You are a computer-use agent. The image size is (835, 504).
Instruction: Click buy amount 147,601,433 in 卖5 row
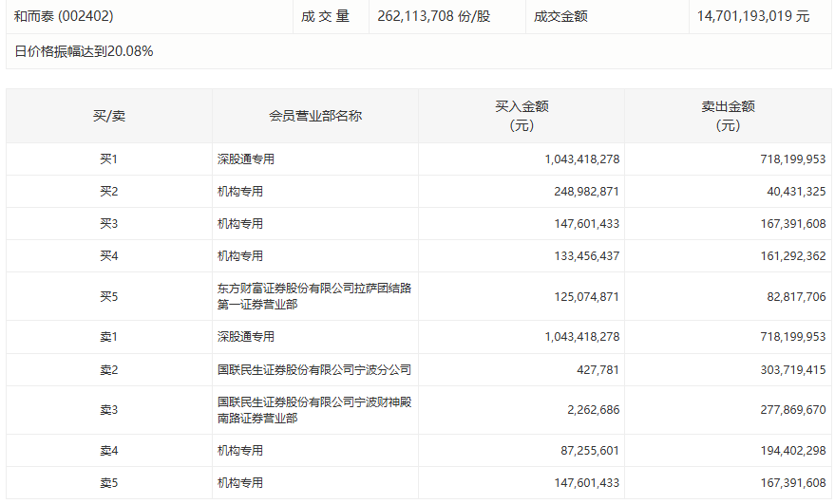point(587,483)
